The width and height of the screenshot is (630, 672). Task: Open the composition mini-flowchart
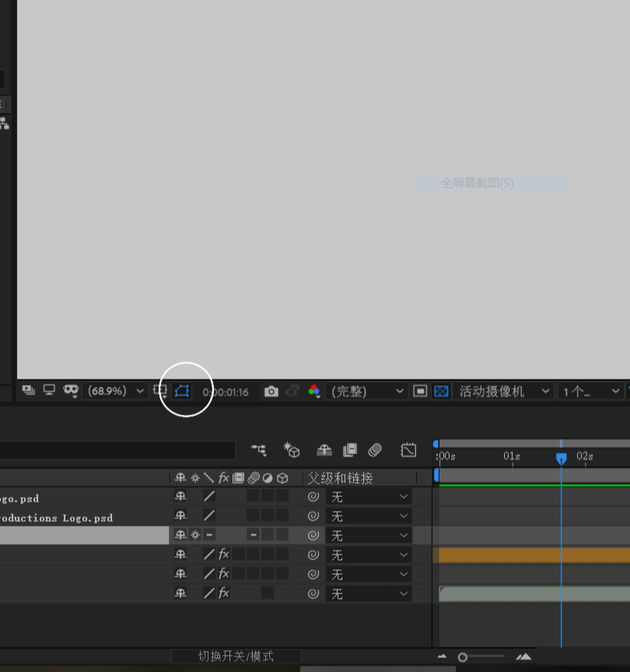[x=259, y=450]
